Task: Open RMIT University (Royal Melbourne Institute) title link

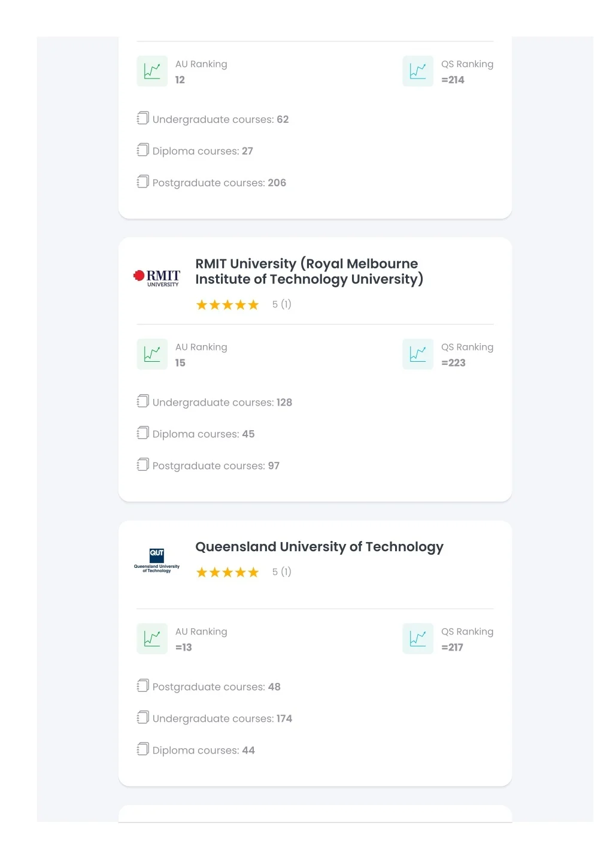Action: 309,271
